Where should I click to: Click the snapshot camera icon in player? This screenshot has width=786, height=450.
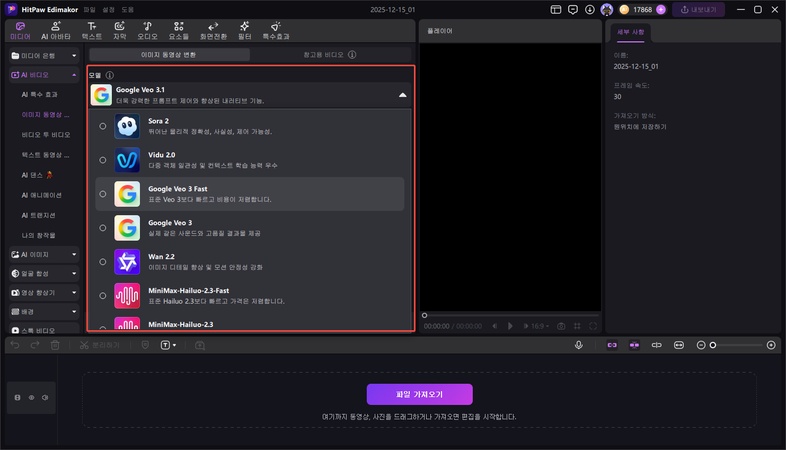tap(561, 326)
